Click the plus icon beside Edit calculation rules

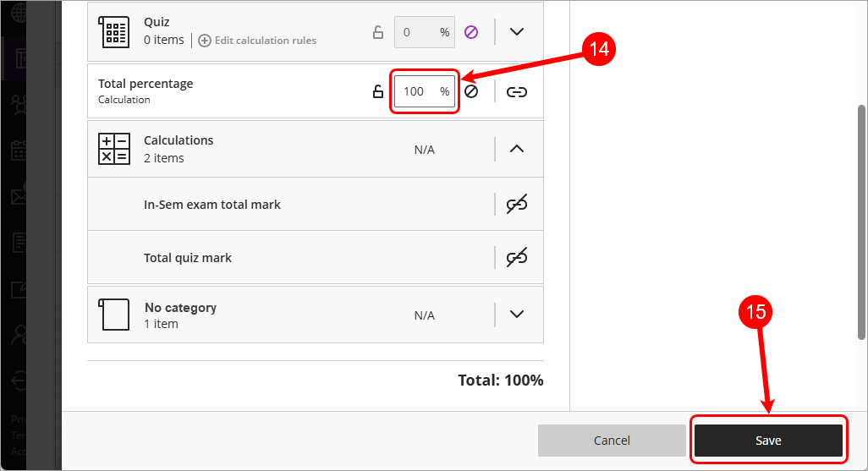tap(204, 41)
